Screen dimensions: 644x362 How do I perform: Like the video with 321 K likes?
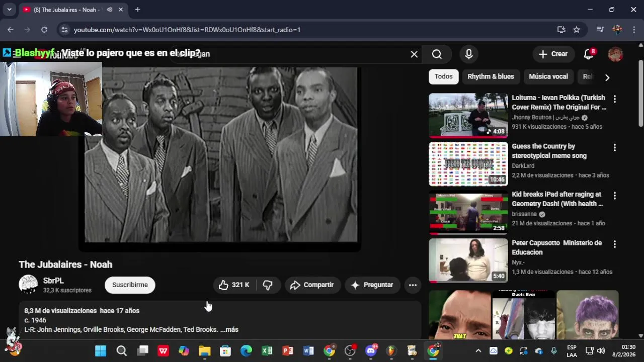tap(234, 285)
